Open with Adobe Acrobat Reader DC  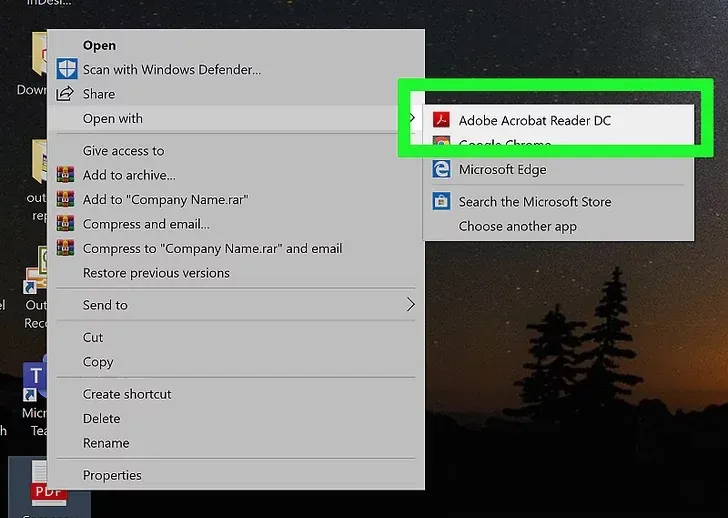(559, 120)
